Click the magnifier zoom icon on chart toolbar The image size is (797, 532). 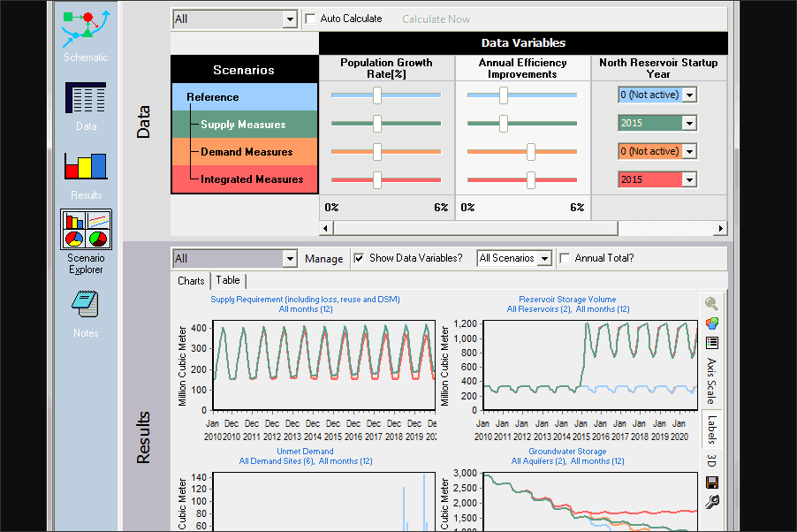711,304
